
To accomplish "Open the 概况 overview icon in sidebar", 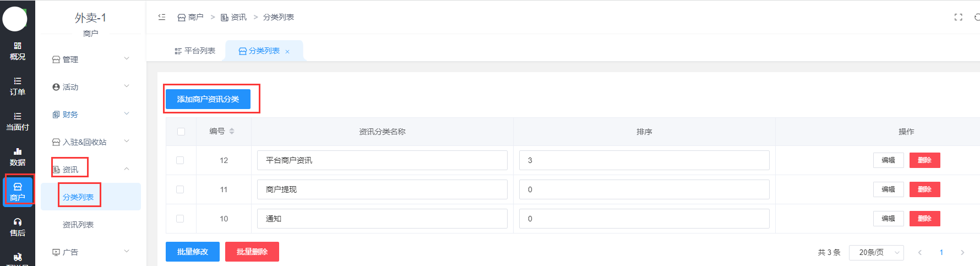I will (18, 51).
